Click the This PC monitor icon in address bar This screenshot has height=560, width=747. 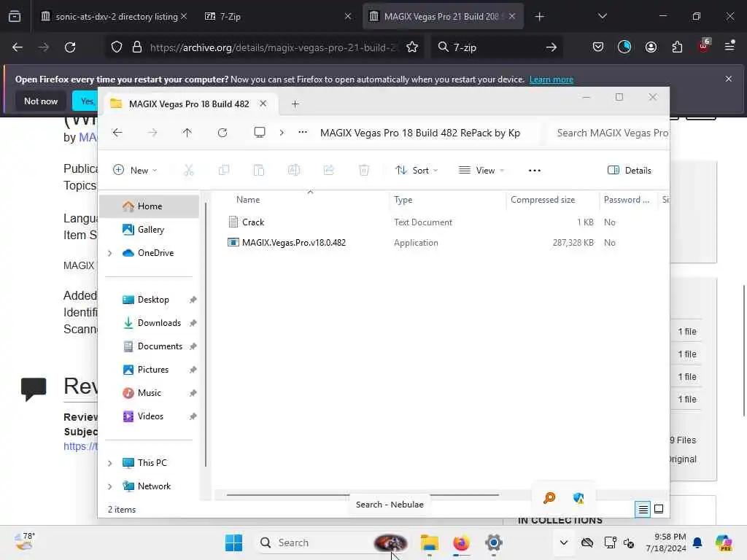[260, 133]
